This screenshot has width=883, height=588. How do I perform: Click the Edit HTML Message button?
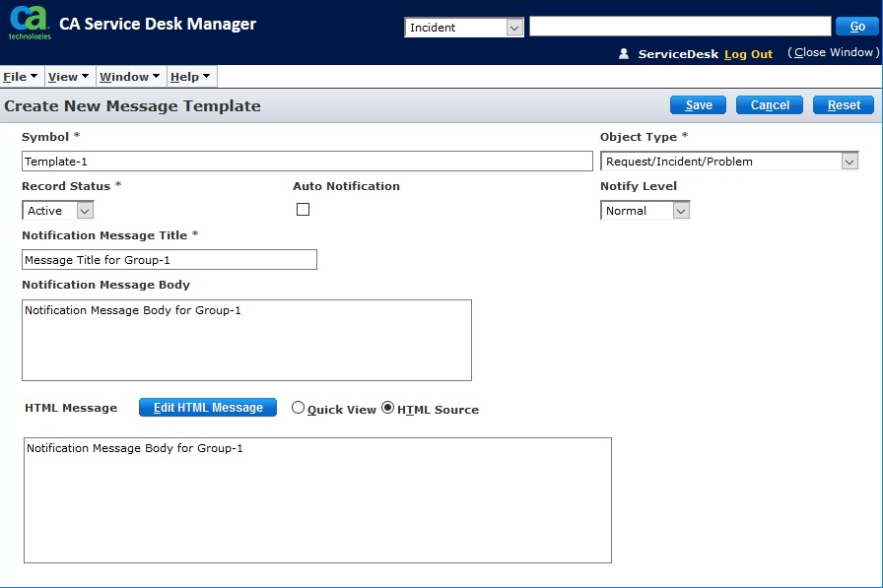click(208, 408)
